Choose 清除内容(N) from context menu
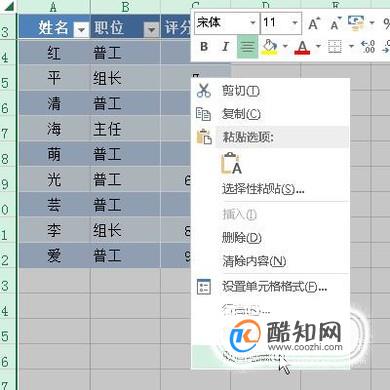390x390 pixels. pos(254,261)
